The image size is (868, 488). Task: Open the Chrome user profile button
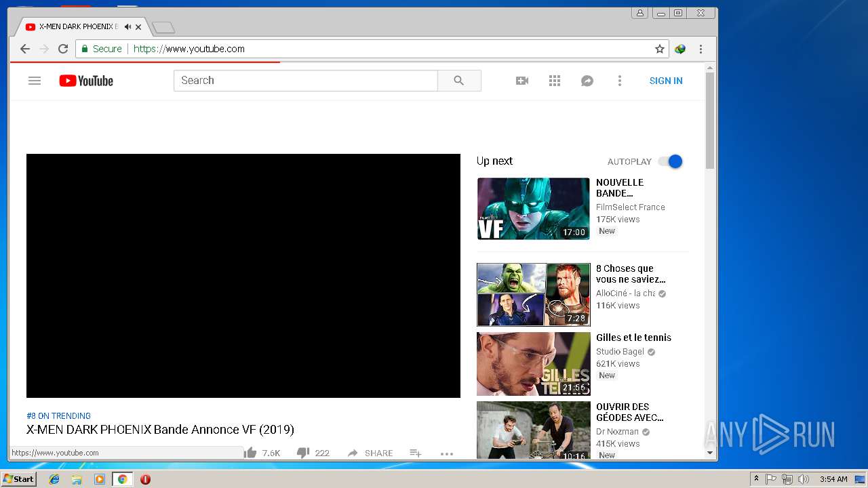coord(639,13)
